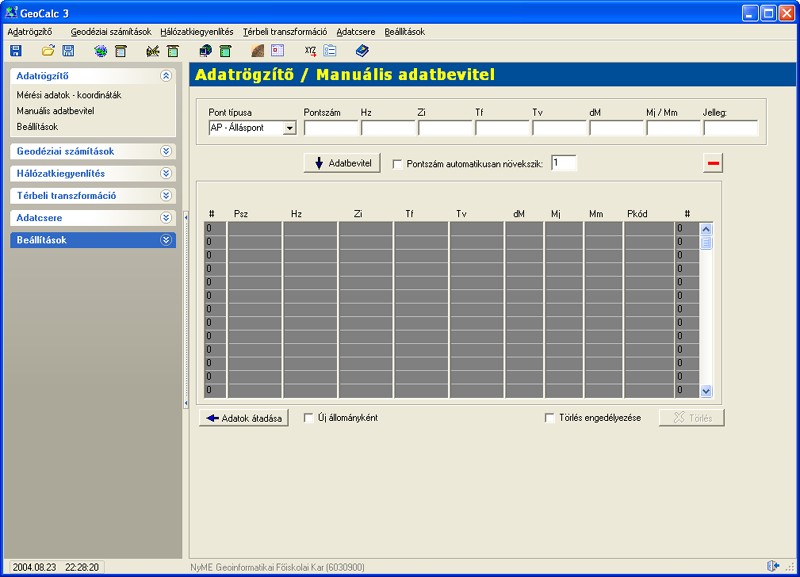Focus the Tf input field
The height and width of the screenshot is (577, 800).
(503, 128)
